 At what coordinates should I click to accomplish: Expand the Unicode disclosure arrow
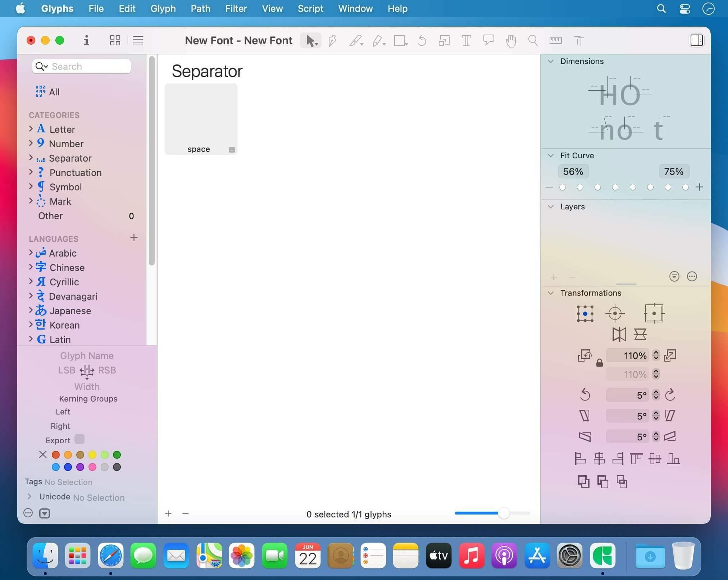coord(29,497)
